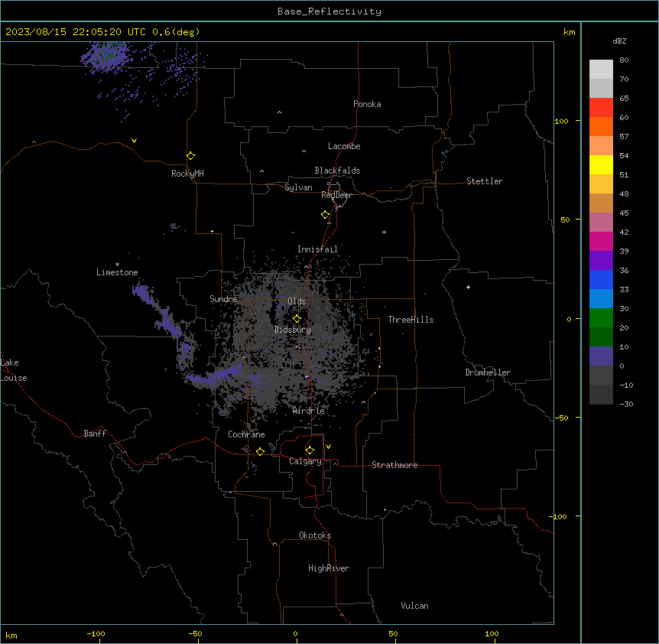Click the orange 57-60 dBZ legend swatch

tap(601, 126)
